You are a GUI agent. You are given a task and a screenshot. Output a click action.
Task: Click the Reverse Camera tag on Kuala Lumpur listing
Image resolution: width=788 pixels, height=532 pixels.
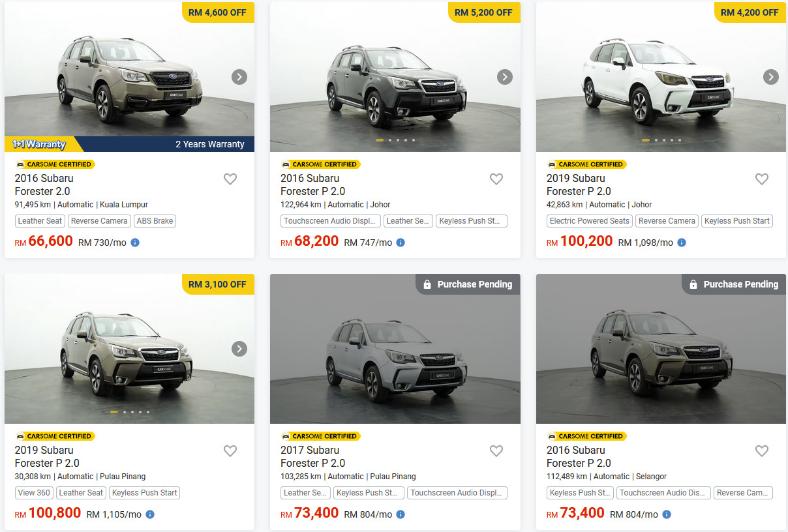(x=99, y=221)
